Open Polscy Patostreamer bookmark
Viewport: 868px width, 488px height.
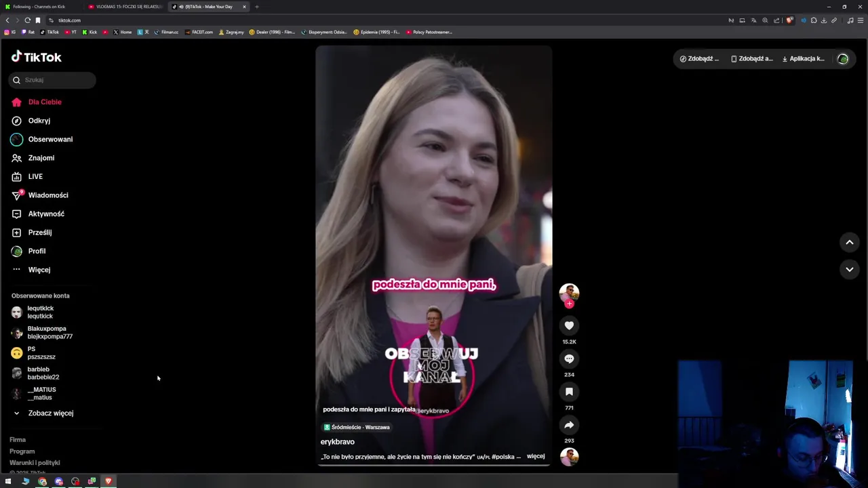[x=429, y=32]
